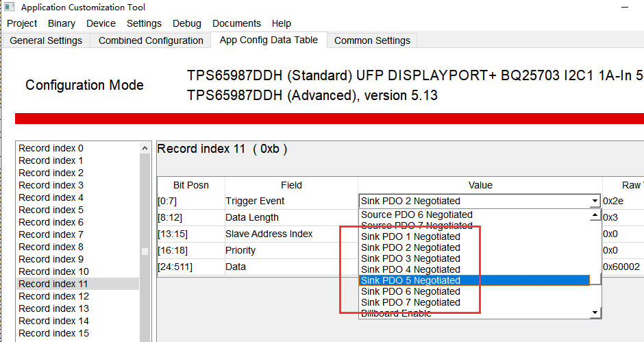The image size is (644, 342).
Task: Open the Documents menu
Action: [x=236, y=23]
